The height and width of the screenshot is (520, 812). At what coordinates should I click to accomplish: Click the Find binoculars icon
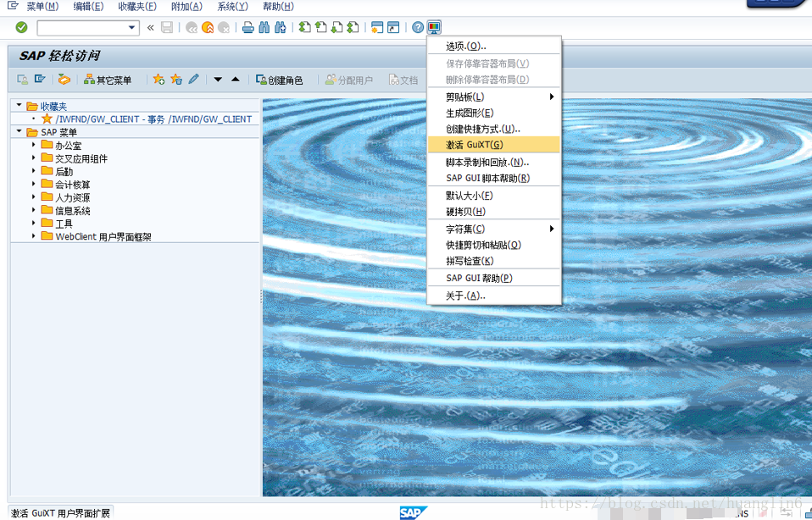[x=264, y=27]
